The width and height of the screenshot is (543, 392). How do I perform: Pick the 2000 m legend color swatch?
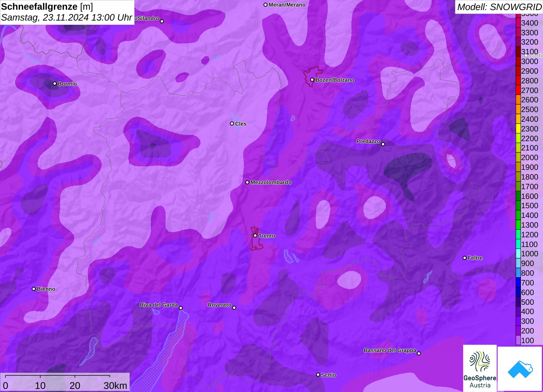coord(518,157)
